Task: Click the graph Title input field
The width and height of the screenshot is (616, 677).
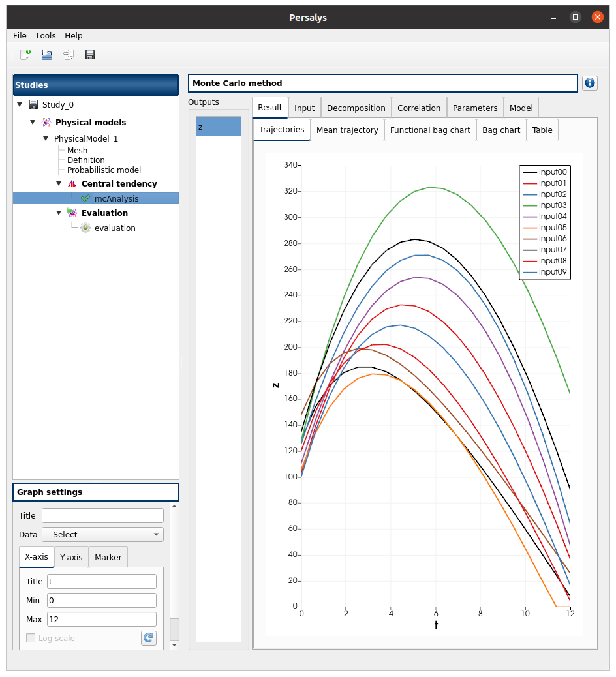Action: click(x=102, y=516)
